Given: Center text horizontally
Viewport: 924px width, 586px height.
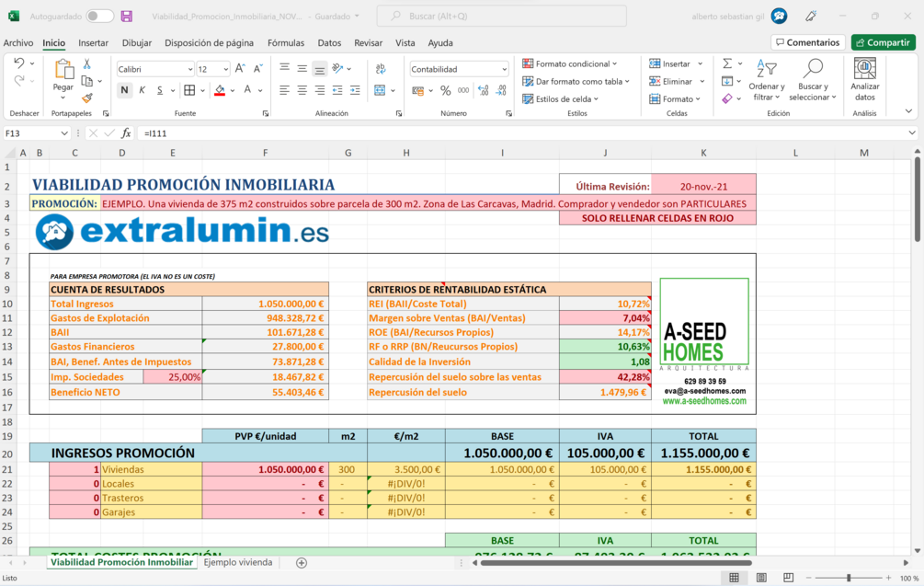Looking at the screenshot, I should pos(302,90).
